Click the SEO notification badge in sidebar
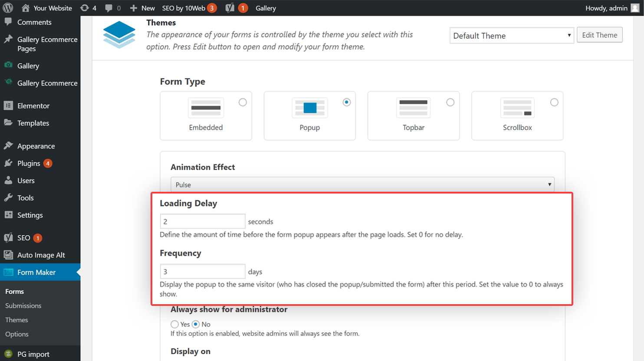This screenshot has height=361, width=644. [x=38, y=238]
